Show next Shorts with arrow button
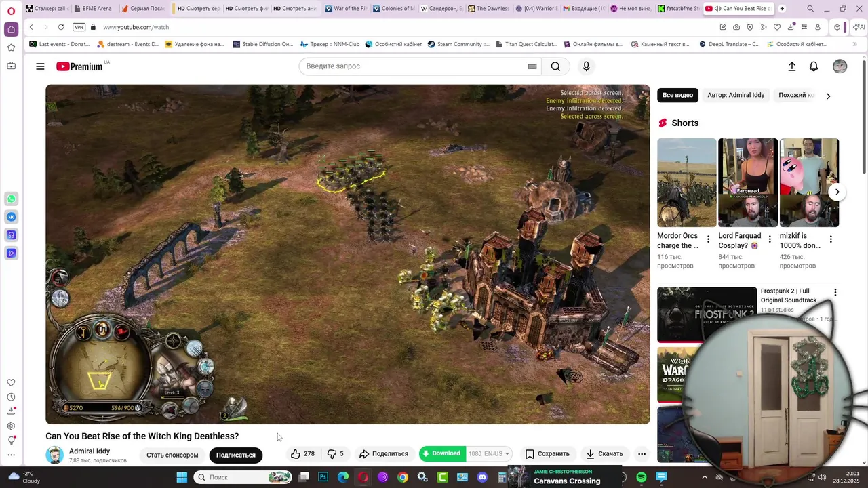The width and height of the screenshot is (868, 488). (837, 192)
